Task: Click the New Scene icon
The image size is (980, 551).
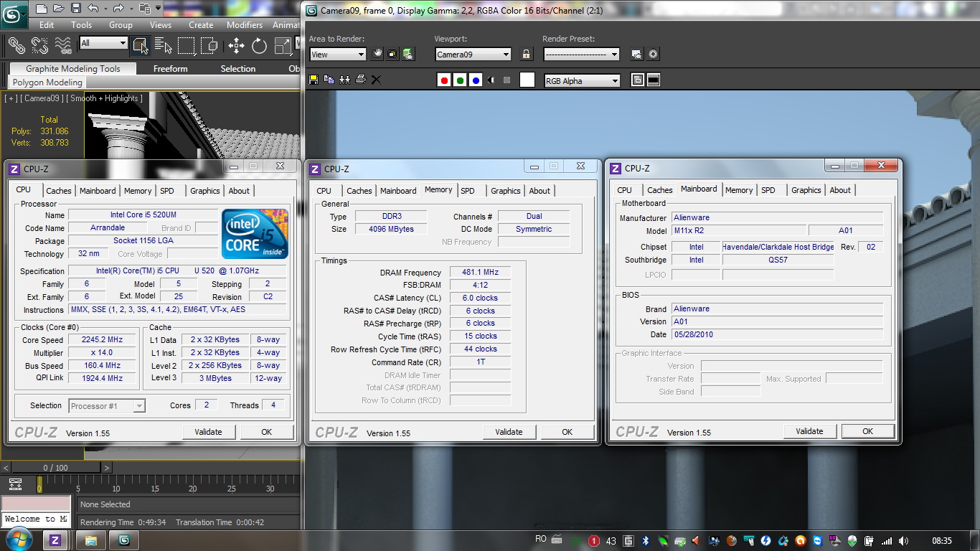Action: point(41,9)
